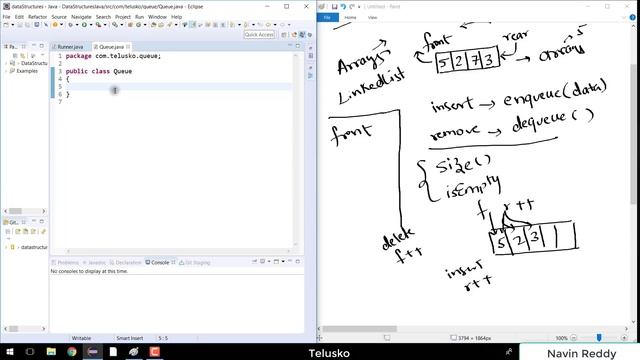Click the green Run button icon
This screenshot has height=360, width=640.
pos(84,25)
